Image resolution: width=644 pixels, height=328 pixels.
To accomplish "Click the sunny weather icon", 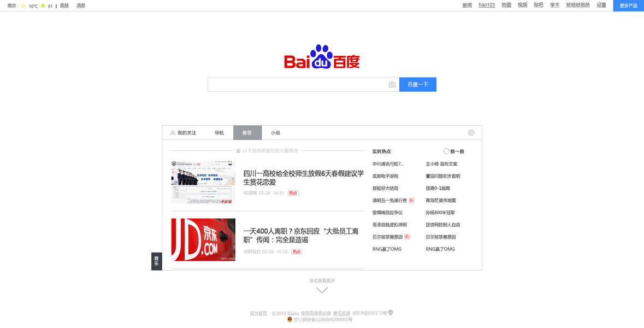I will pos(23,6).
